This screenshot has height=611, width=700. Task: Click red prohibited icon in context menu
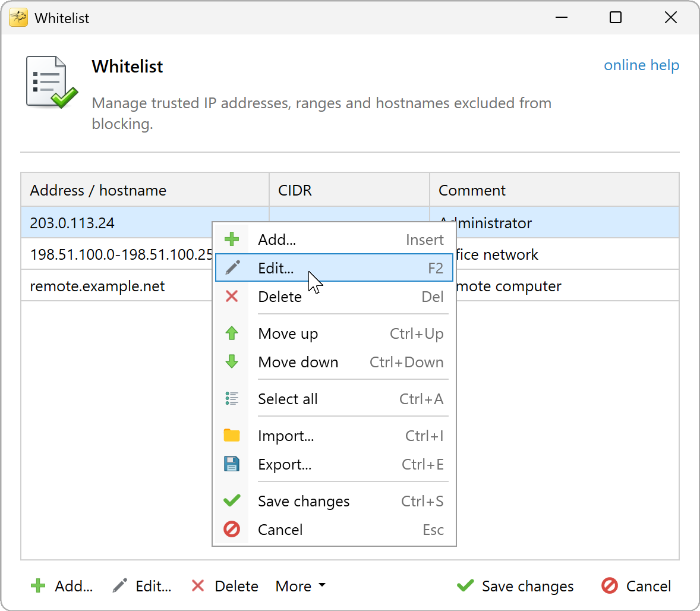pyautogui.click(x=232, y=529)
